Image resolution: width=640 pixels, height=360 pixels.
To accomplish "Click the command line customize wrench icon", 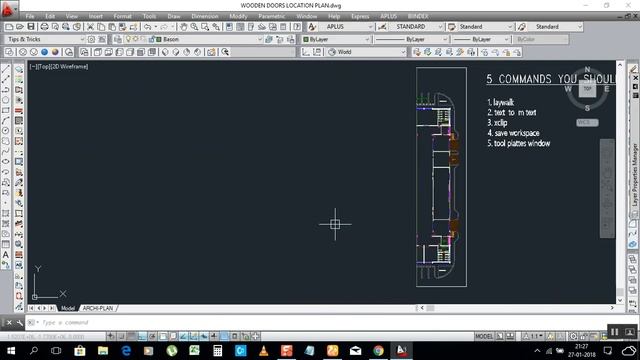I will point(20,323).
